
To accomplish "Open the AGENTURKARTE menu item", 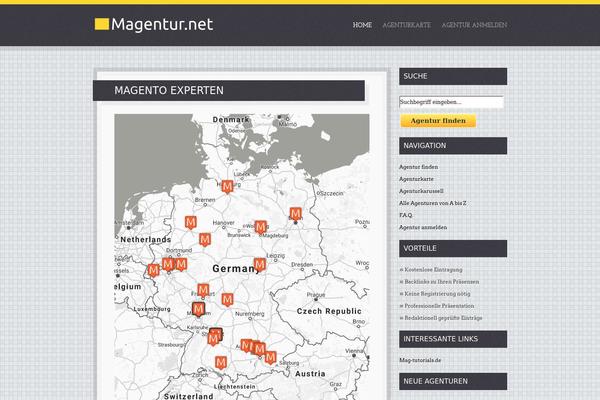I will pos(407,25).
